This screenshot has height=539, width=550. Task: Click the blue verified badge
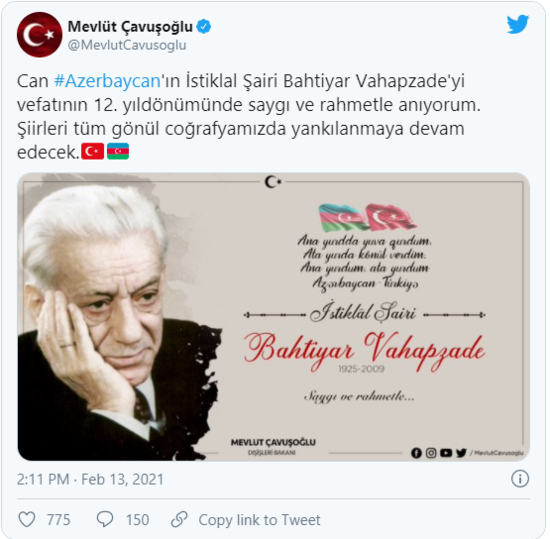204,27
